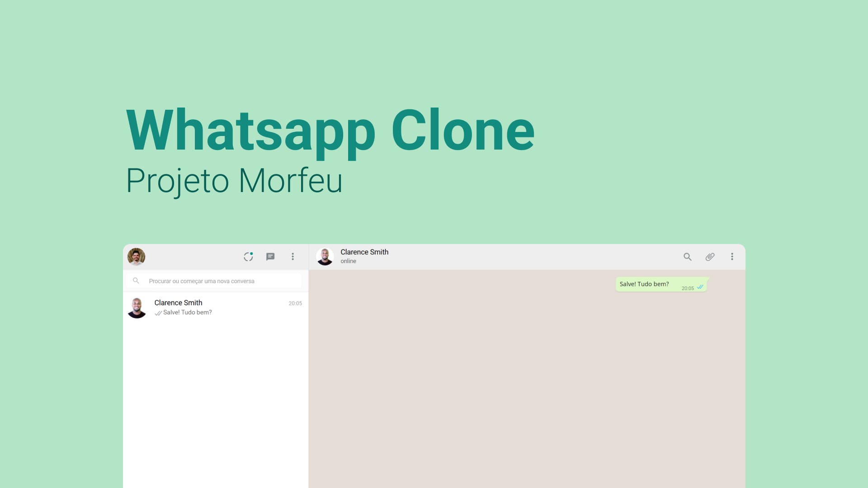Attach a file using paperclip icon
868x488 pixels.
(710, 257)
